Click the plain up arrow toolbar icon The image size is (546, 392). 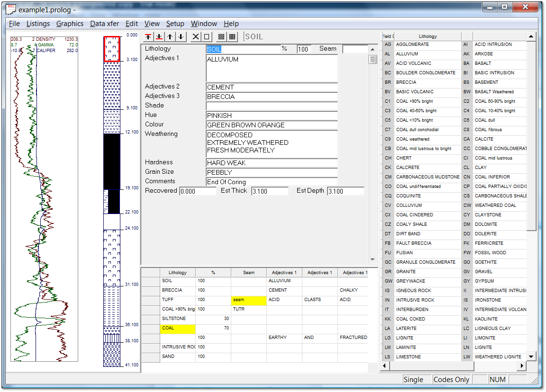(170, 37)
